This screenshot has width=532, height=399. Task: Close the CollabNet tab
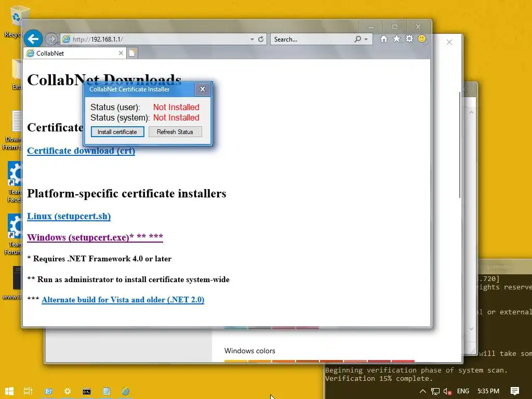click(121, 54)
